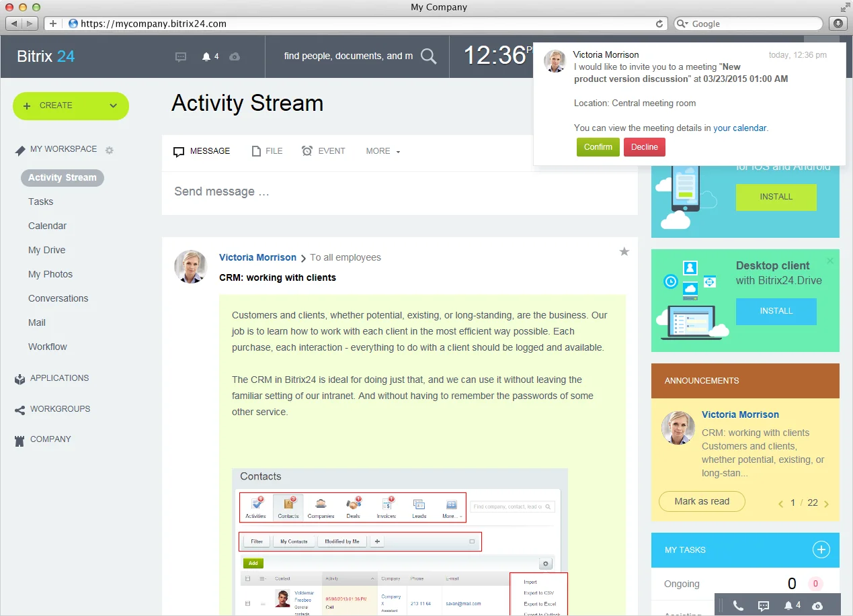Open the More dropdown in post composer
This screenshot has width=853, height=616.
[382, 151]
